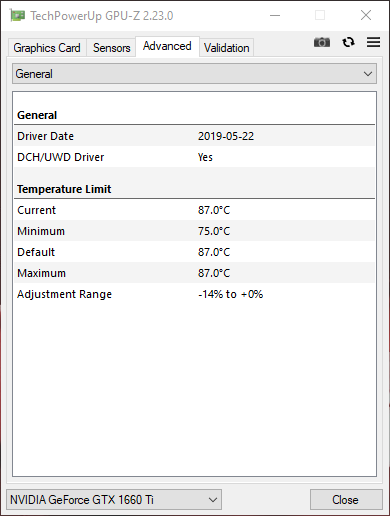This screenshot has width=390, height=516.
Task: Select the DCH/UWD Driver row
Action: click(x=194, y=157)
